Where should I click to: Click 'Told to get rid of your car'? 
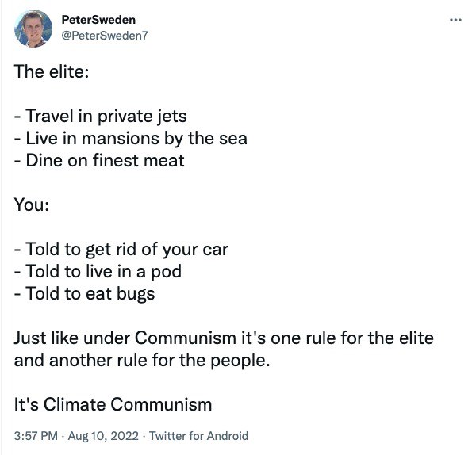point(121,249)
